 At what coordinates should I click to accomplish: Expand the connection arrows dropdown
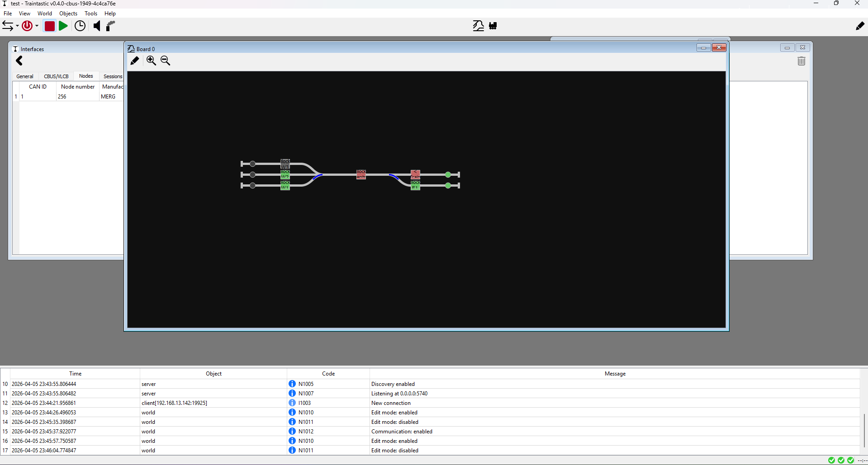click(x=17, y=26)
